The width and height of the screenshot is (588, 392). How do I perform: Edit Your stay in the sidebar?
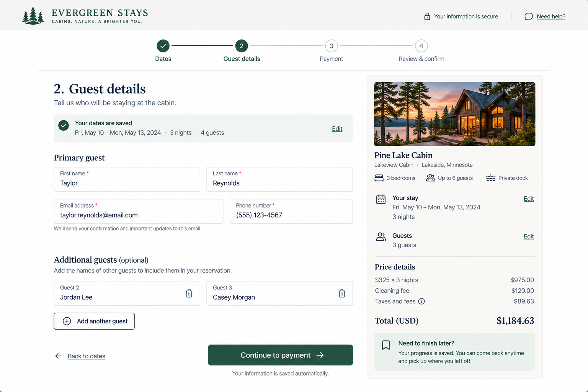[x=529, y=199]
